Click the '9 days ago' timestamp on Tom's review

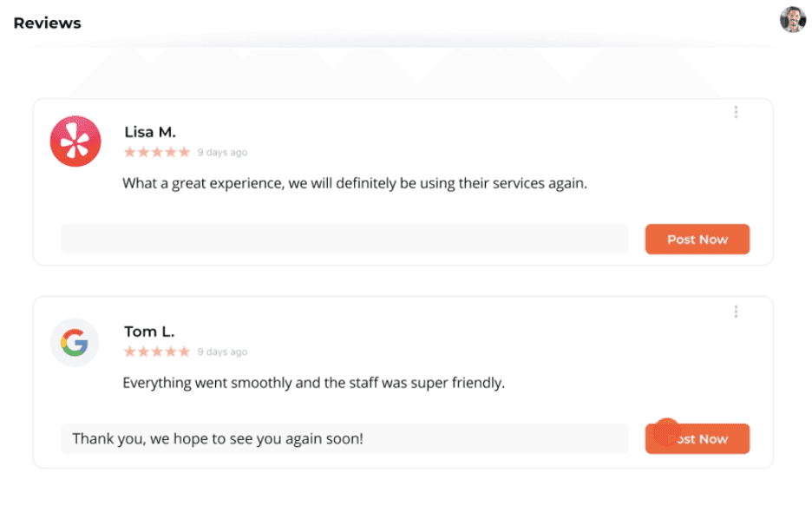222,351
